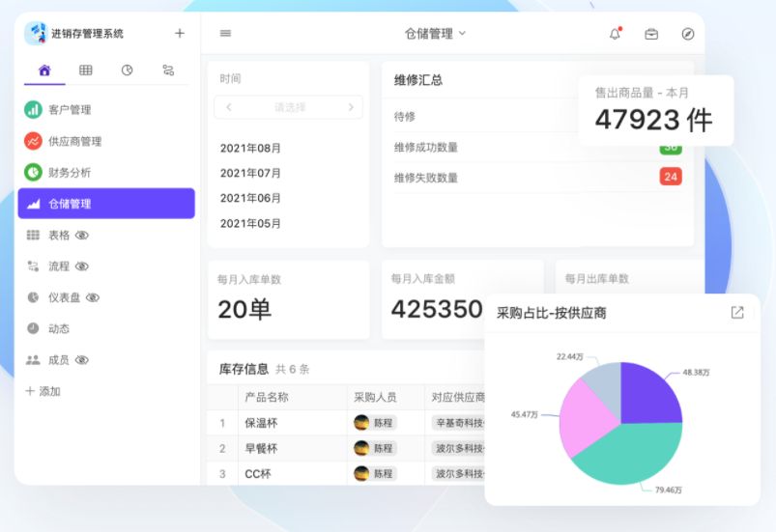This screenshot has height=532, width=776.
Task: Switch to the table grid tab icon
Action: point(86,70)
